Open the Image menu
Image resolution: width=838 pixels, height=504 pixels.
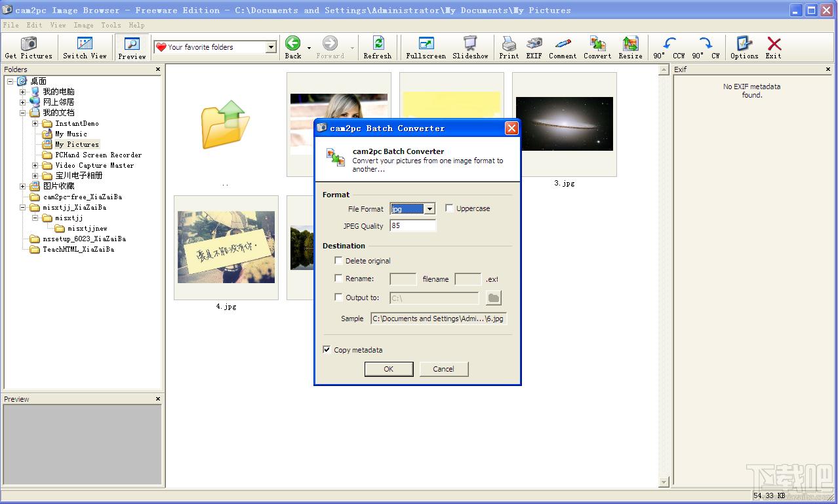(83, 25)
